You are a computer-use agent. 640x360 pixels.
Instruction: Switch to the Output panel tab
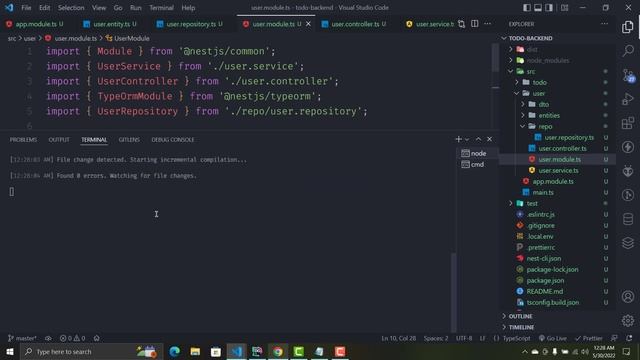pos(59,140)
